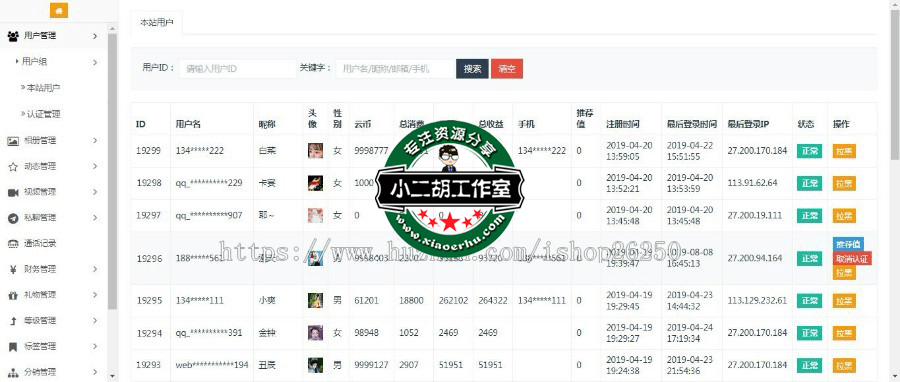The image size is (900, 382).
Task: Click the 用户管理 users icon
Action: (13, 36)
